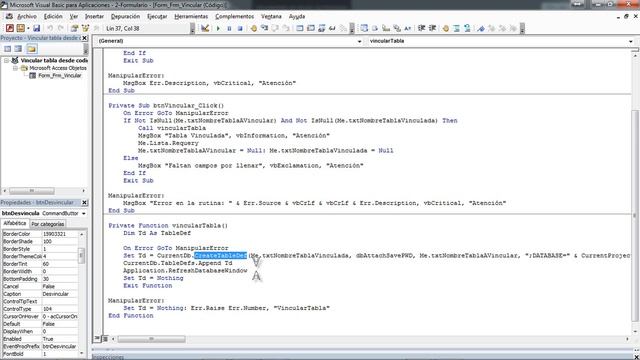Open the Archivo menu
The image size is (640, 360).
27,16
